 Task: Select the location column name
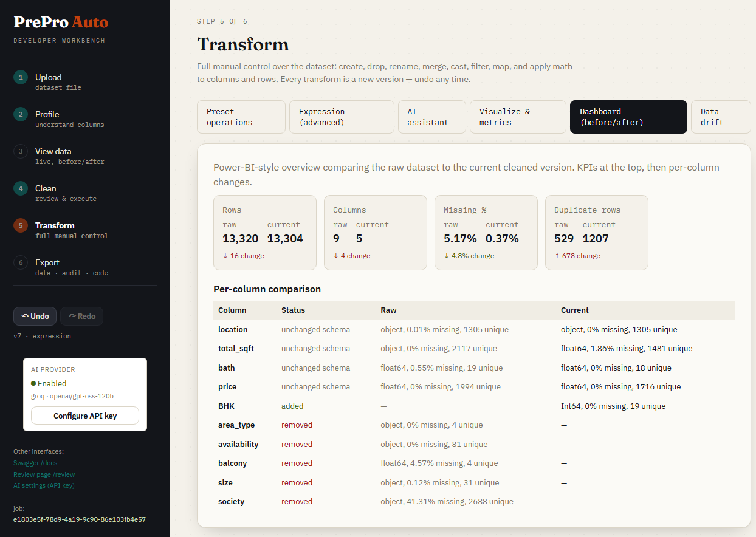pyautogui.click(x=233, y=329)
